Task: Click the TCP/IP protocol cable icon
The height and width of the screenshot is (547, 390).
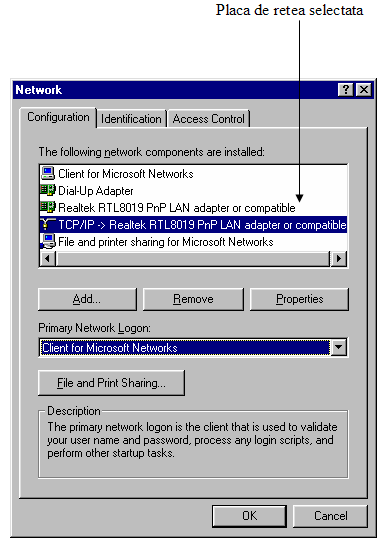Action: [x=48, y=224]
